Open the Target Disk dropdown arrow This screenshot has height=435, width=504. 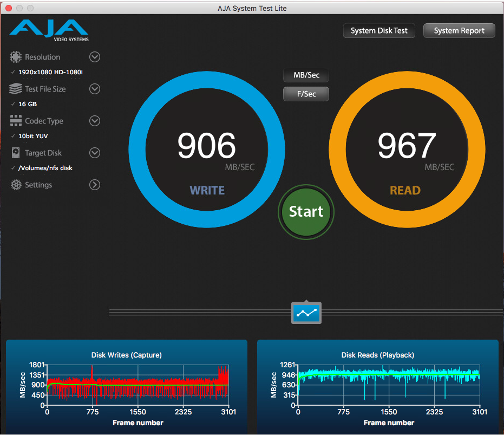click(x=95, y=153)
